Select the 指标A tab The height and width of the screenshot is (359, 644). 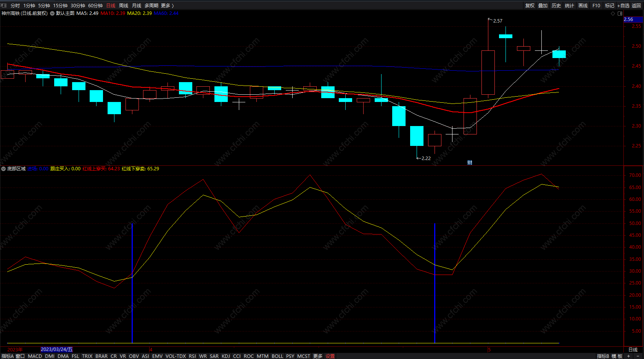click(7, 356)
